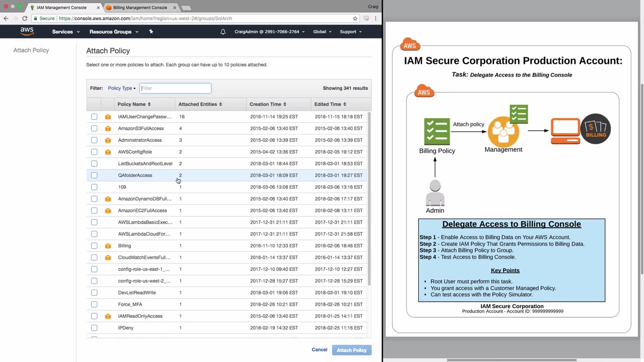
Task: Open the notifications bell icon
Action: click(223, 32)
